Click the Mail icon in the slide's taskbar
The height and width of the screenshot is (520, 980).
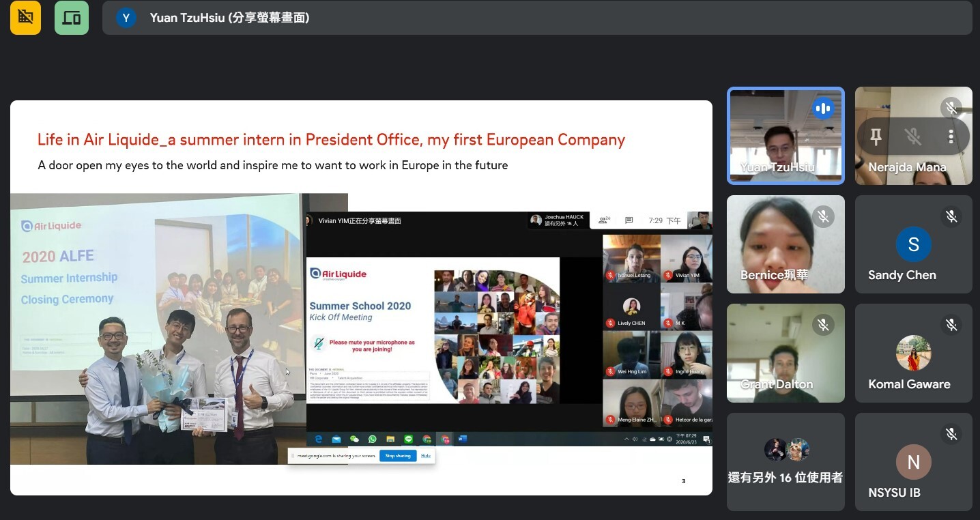(336, 439)
